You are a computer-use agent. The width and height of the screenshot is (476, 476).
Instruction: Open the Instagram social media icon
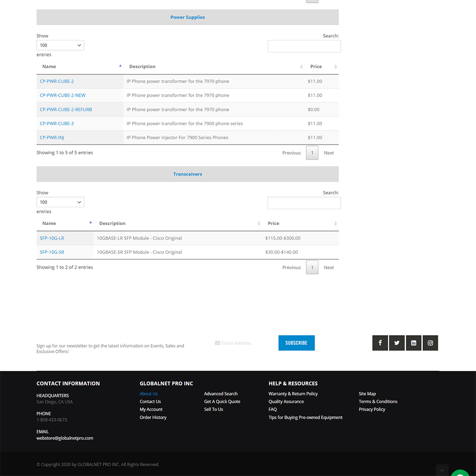[x=430, y=343]
